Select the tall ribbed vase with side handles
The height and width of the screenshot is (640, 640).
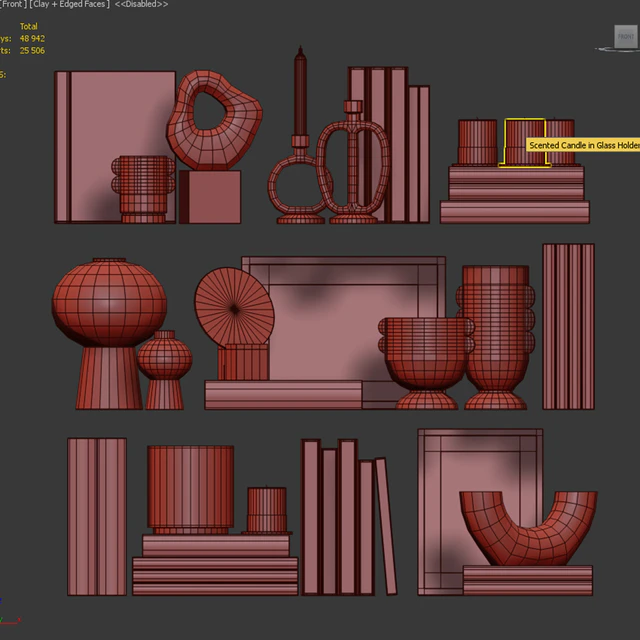point(496,337)
